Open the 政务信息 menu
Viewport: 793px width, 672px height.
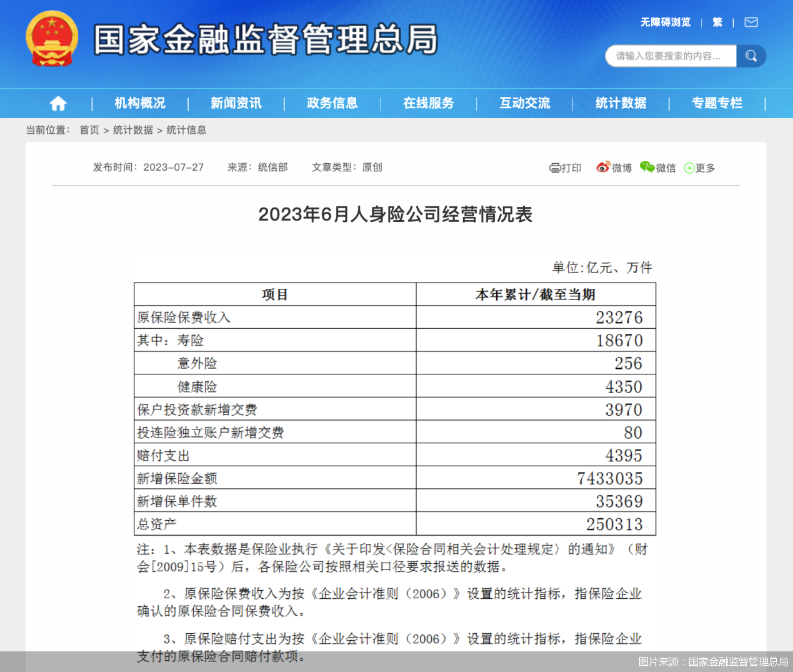(x=331, y=103)
